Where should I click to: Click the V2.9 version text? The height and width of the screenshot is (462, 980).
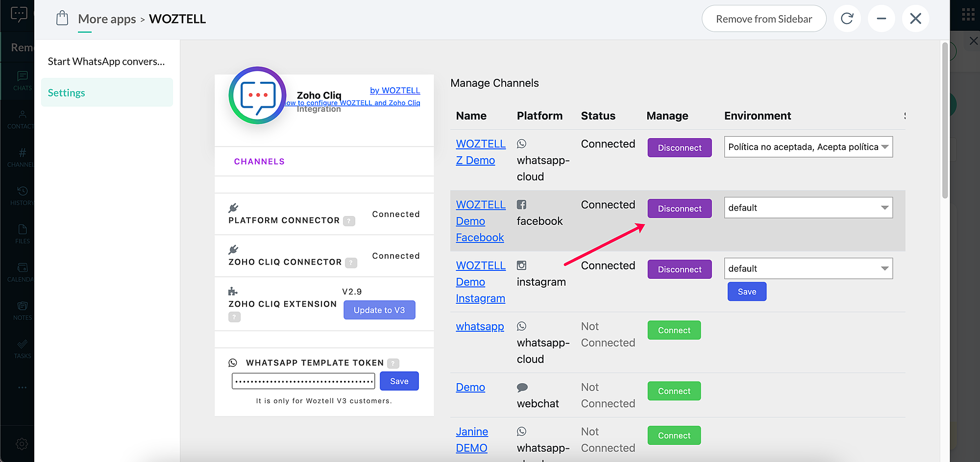coord(352,292)
